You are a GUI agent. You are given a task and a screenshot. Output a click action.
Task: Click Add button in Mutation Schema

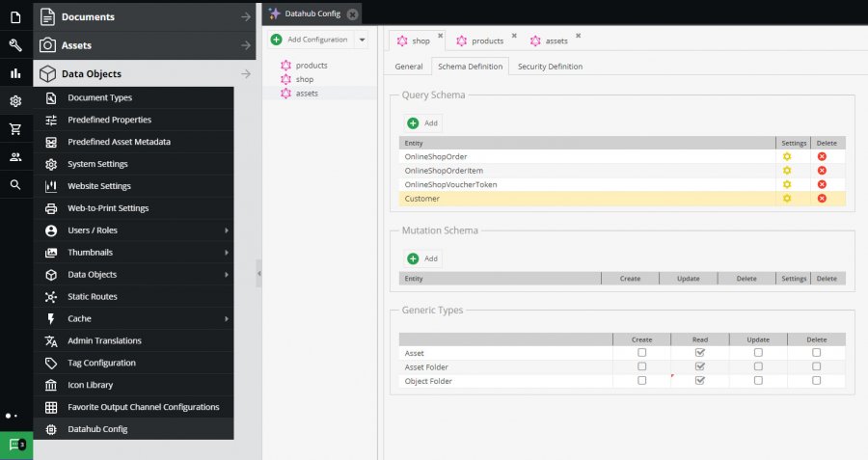tap(422, 258)
